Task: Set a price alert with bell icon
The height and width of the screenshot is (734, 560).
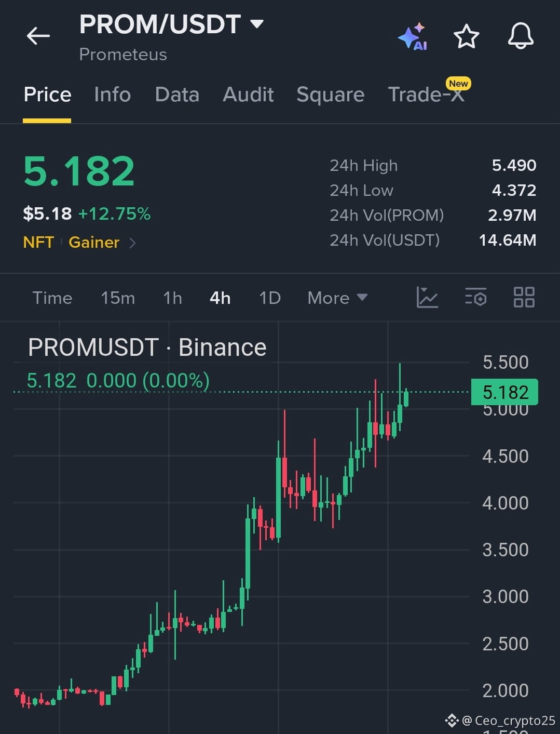Action: [521, 36]
